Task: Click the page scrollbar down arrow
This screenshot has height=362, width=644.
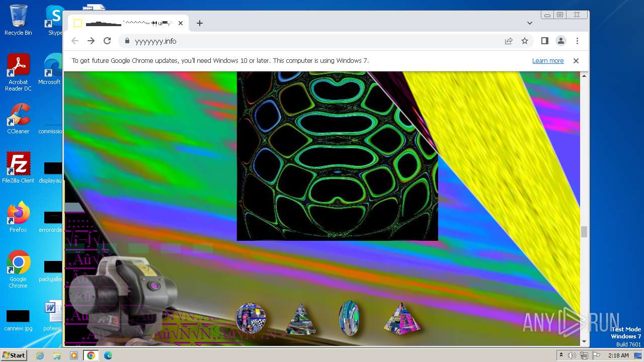Action: click(x=584, y=342)
